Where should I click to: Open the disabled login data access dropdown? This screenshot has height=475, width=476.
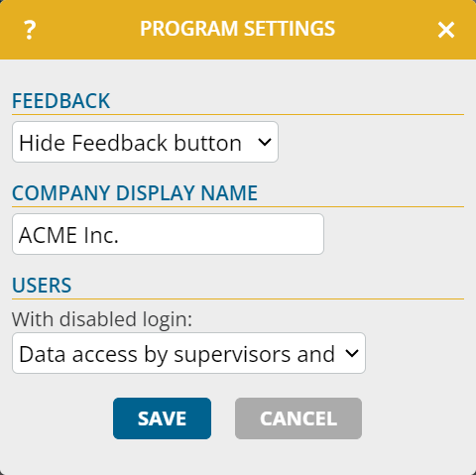pos(188,353)
